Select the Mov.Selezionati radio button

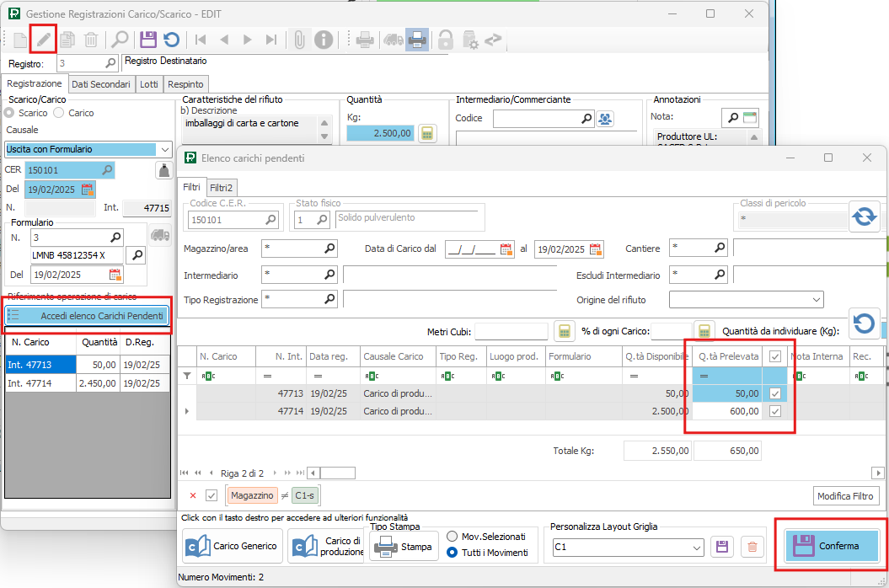tap(453, 537)
